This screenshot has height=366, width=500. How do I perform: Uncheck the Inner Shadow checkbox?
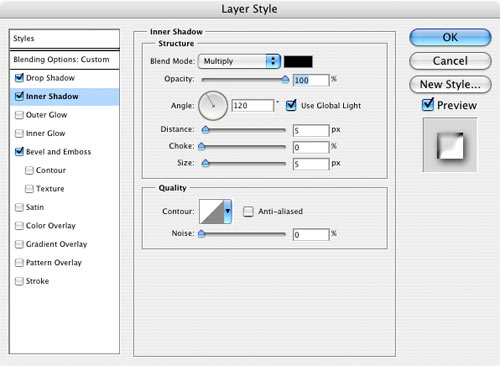19,96
